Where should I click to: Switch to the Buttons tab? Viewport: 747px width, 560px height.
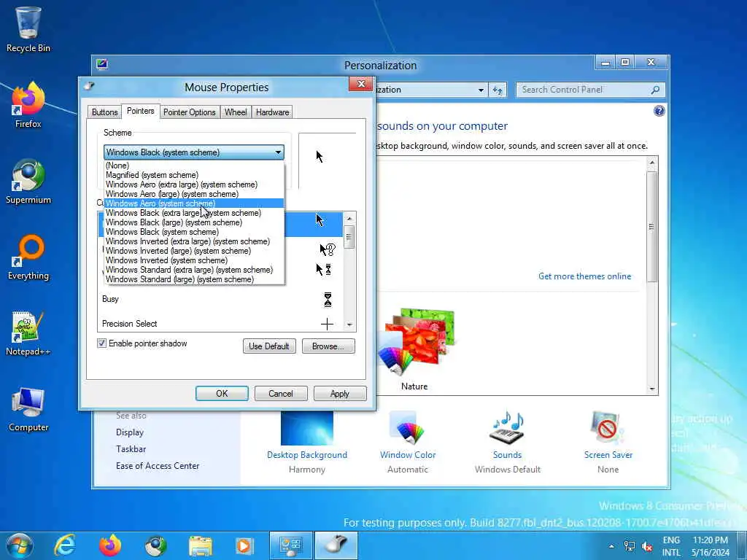click(x=104, y=112)
